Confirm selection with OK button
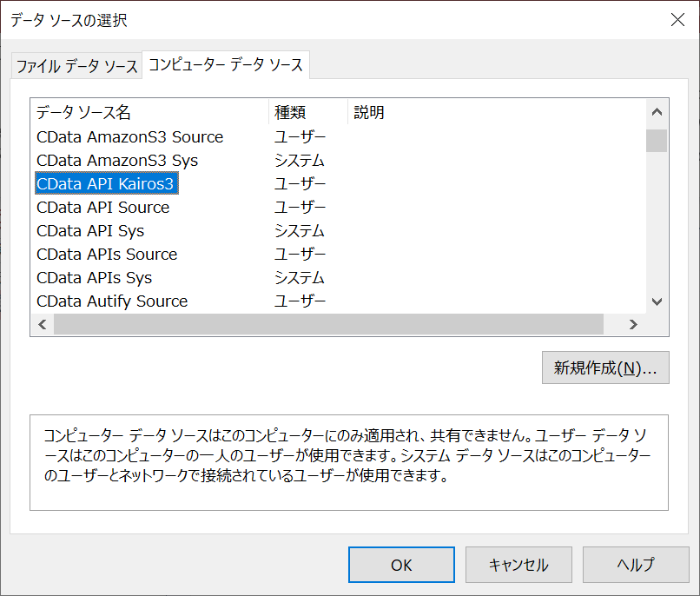Image resolution: width=700 pixels, height=596 pixels. (x=401, y=565)
